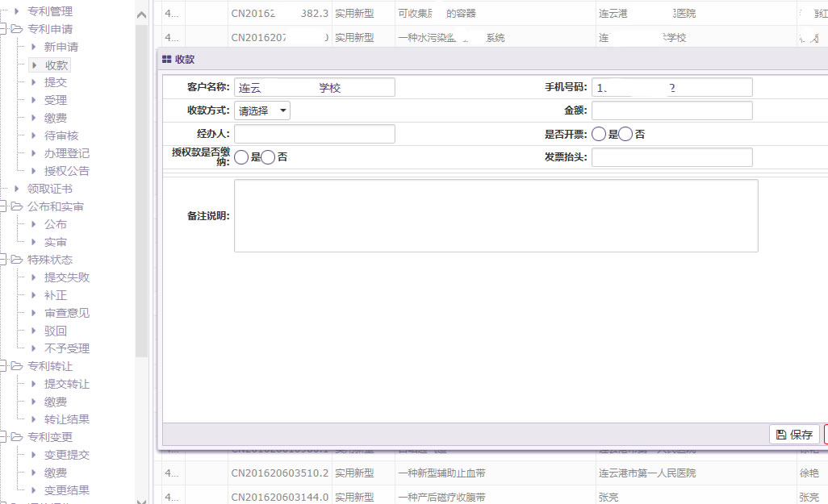The image size is (828, 504).
Task: Collapse the 特殊状态 tree node
Action: (x=3, y=260)
